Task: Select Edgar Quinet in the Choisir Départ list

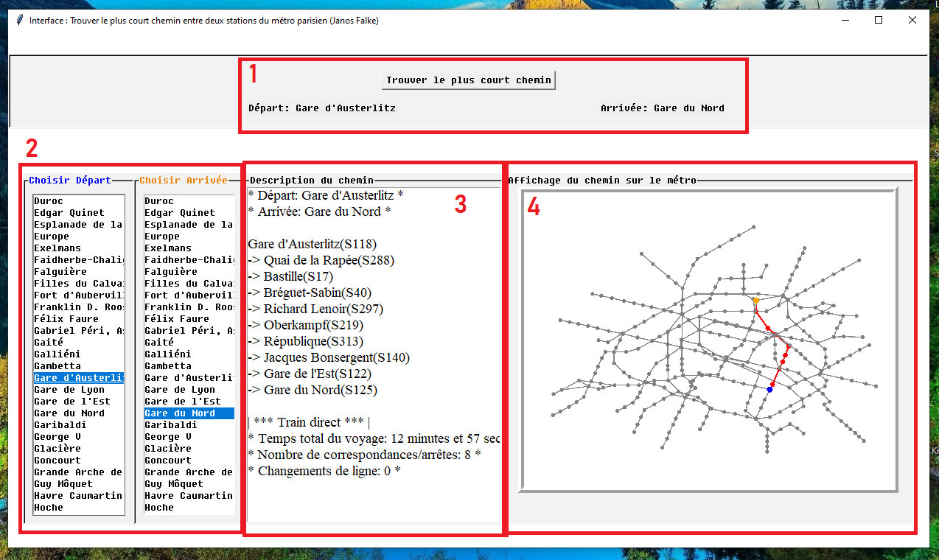Action: pyautogui.click(x=78, y=213)
